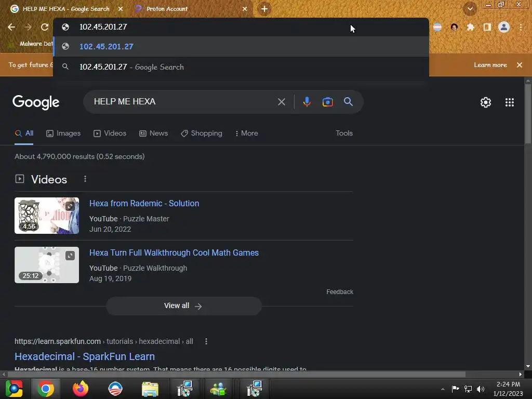Click the 25:12 video thumbnail
The image size is (532, 399).
(x=47, y=265)
